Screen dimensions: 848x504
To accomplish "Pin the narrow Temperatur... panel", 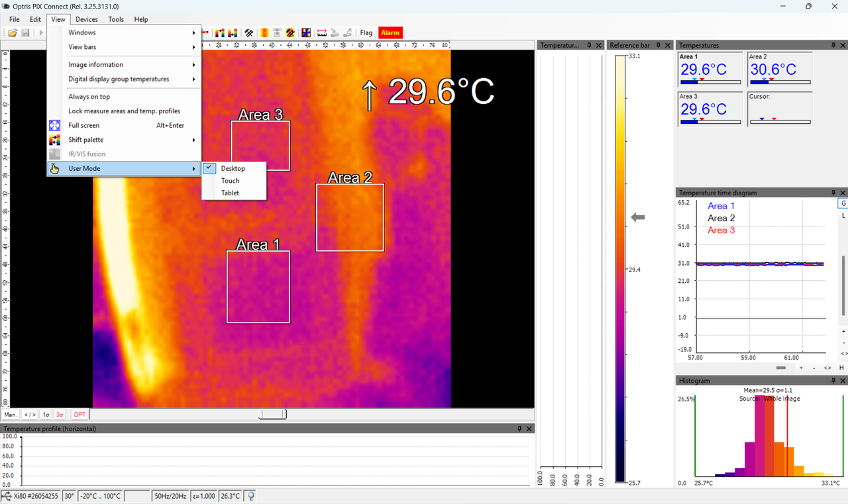I will coord(589,45).
